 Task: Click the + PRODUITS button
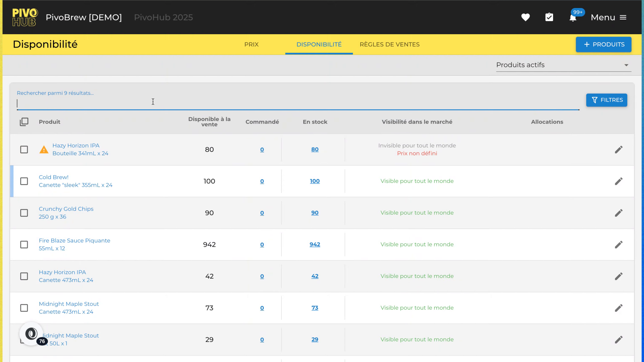(603, 45)
